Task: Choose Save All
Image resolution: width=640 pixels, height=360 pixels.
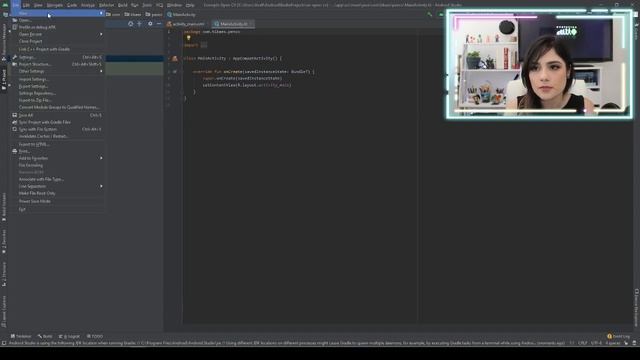Action: click(x=58, y=115)
